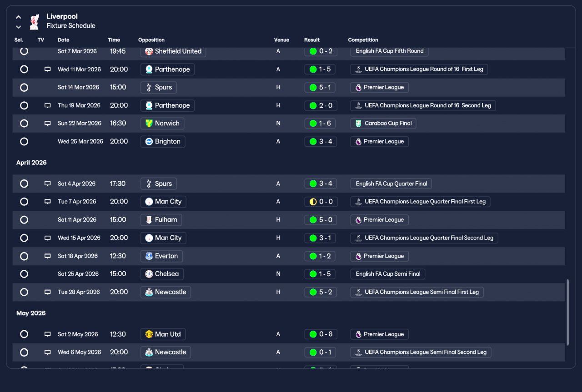
Task: Click the up chevron beside Liverpool
Action: coord(19,17)
